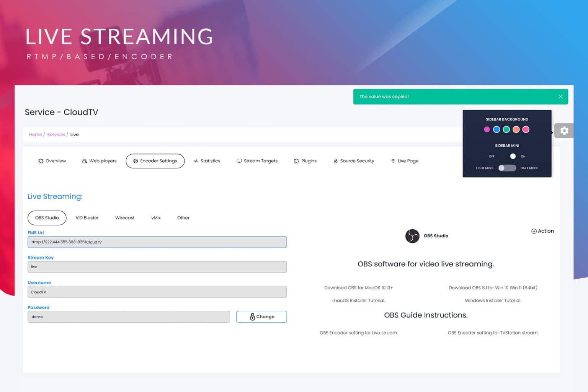588x392 pixels.
Task: Open the Services breadcrumb link
Action: (x=56, y=134)
